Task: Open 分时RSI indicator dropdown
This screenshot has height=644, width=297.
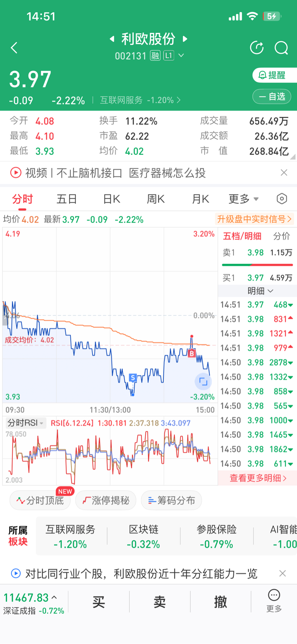Action: click(26, 423)
